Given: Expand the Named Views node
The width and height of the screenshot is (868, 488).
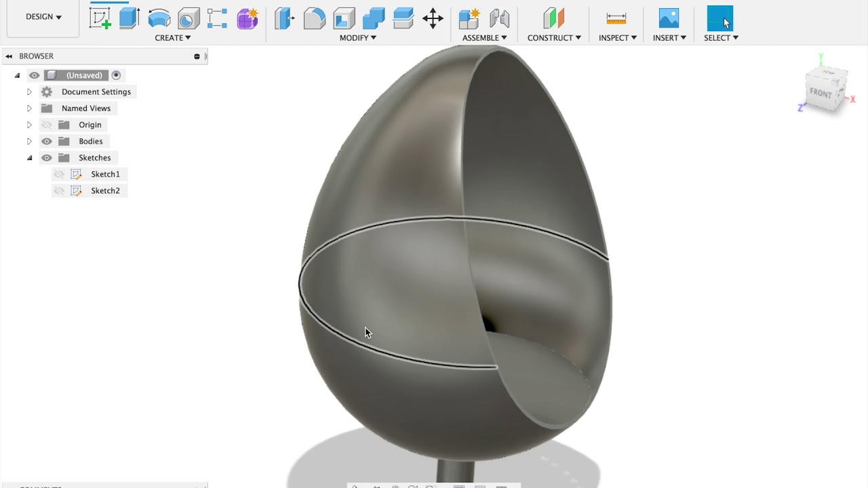Looking at the screenshot, I should tap(29, 108).
